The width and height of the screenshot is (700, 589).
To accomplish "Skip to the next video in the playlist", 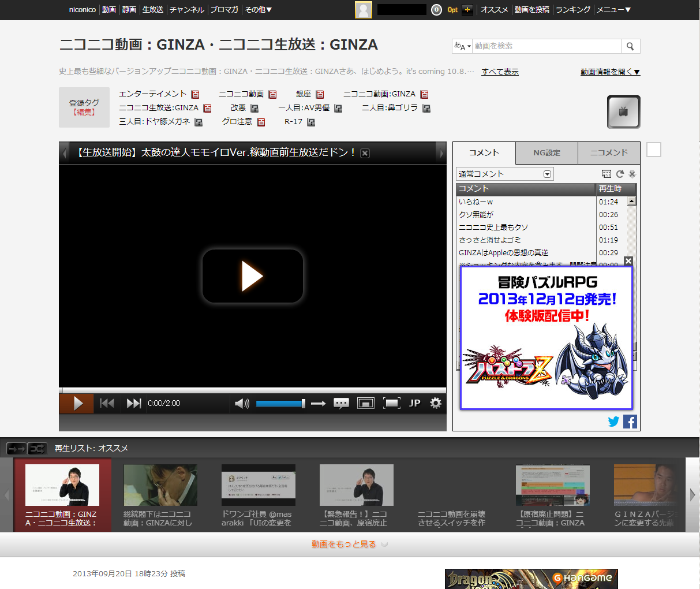I will coord(133,403).
